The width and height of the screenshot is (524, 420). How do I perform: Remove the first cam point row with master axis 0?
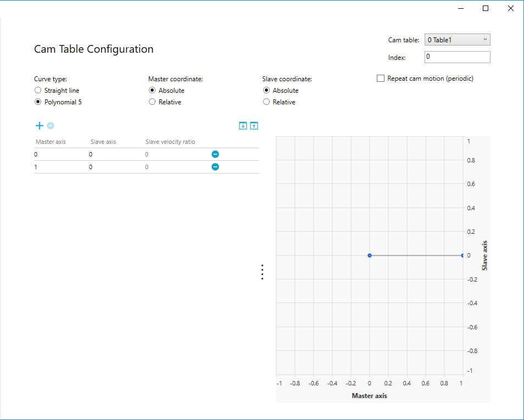click(x=215, y=154)
